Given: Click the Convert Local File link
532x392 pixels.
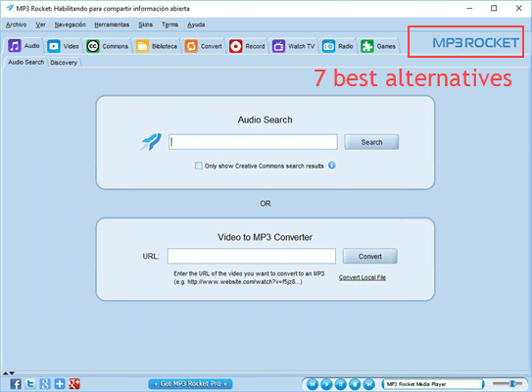Looking at the screenshot, I should coord(363,277).
